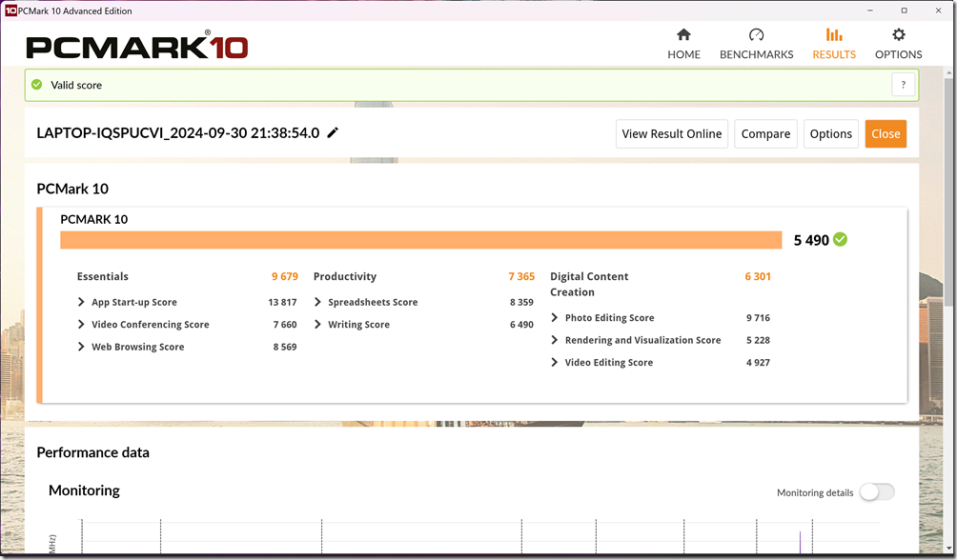Select the RESULTS bar-chart icon
This screenshot has height=560, width=957.
coord(833,33)
